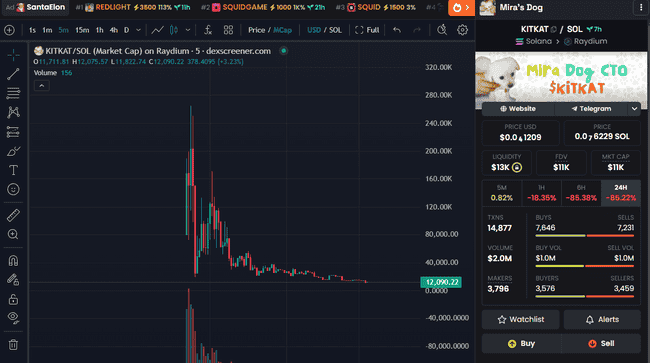650x363 pixels.
Task: Expand more links beside Telegram
Action: click(634, 109)
